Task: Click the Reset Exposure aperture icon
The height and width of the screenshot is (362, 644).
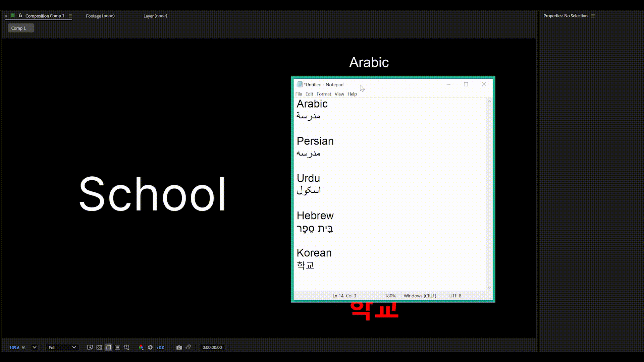Action: (150, 348)
